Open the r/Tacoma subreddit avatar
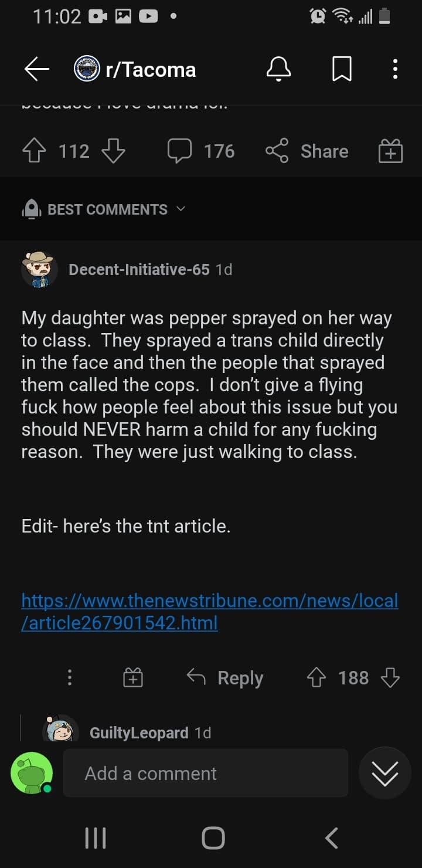422x868 pixels. [x=87, y=70]
